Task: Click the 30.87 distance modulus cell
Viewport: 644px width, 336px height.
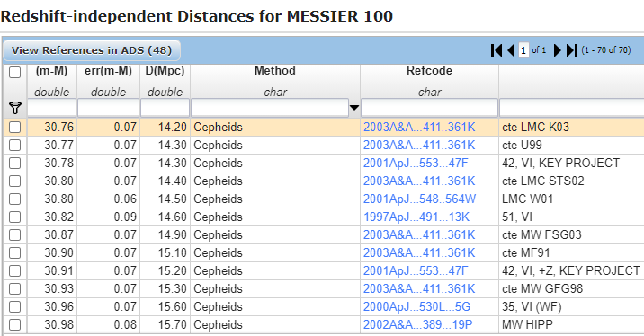Action: point(52,235)
